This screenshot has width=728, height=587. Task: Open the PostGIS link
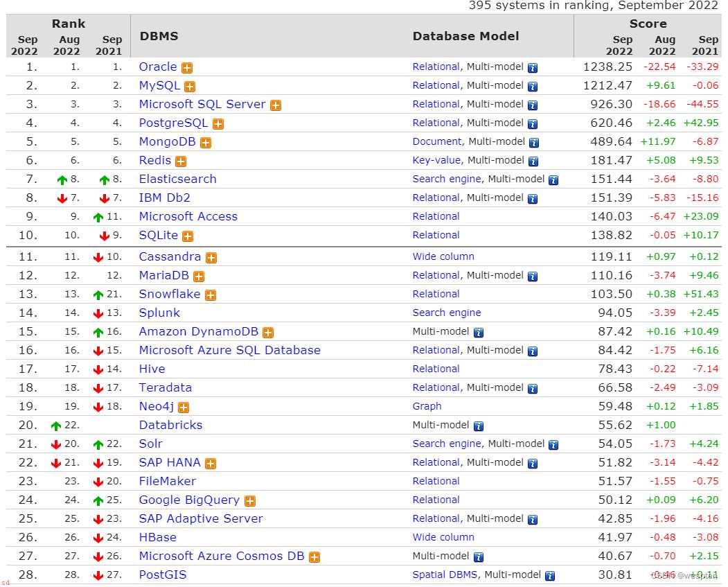point(163,575)
